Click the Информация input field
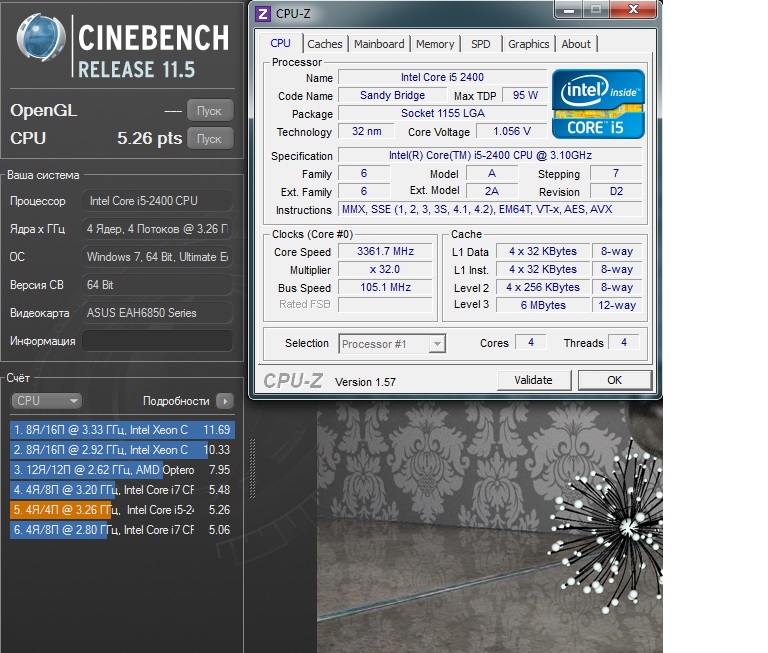This screenshot has height=653, width=768. click(x=157, y=341)
